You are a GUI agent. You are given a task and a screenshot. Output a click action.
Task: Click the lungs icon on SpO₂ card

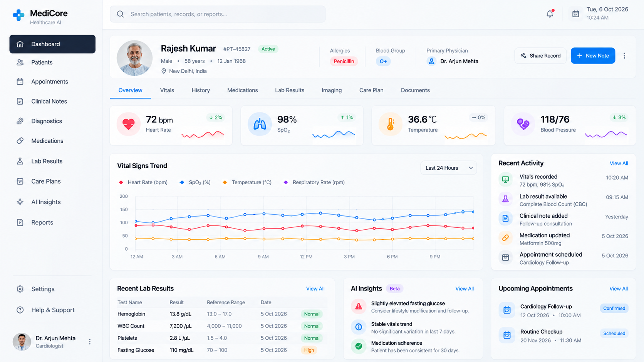pos(260,124)
